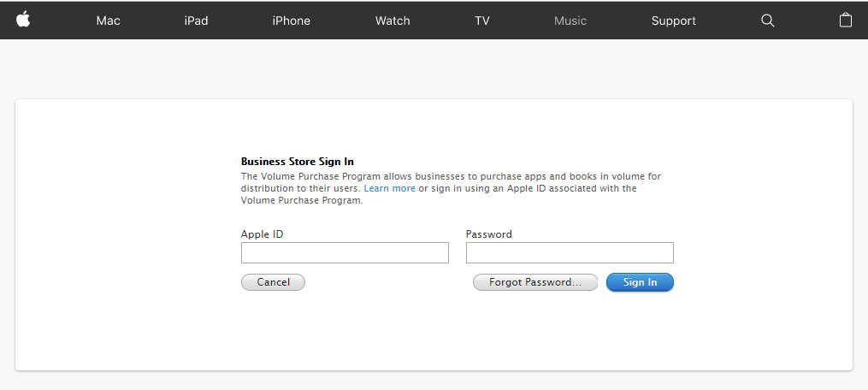Click the Forgot Password... button
Image resolution: width=868 pixels, height=390 pixels.
(x=534, y=282)
